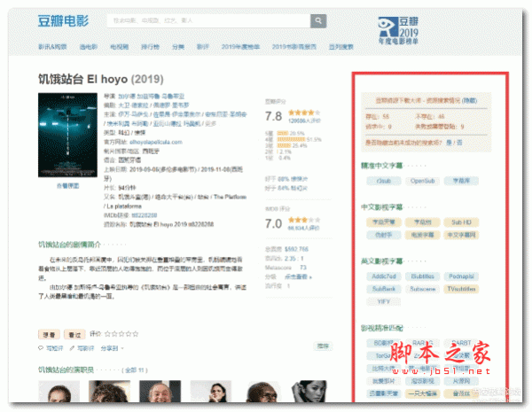Open the 电视剧 nav item
The width and height of the screenshot is (532, 412).
[120, 47]
